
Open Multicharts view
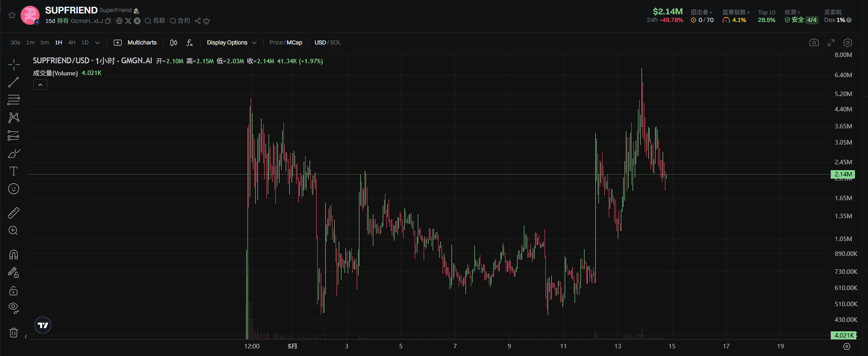click(x=135, y=43)
